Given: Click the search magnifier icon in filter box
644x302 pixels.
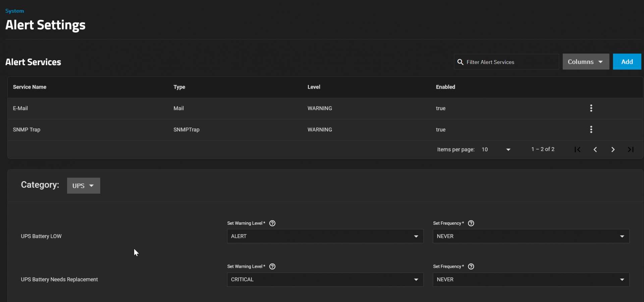Looking at the screenshot, I should click(x=461, y=62).
